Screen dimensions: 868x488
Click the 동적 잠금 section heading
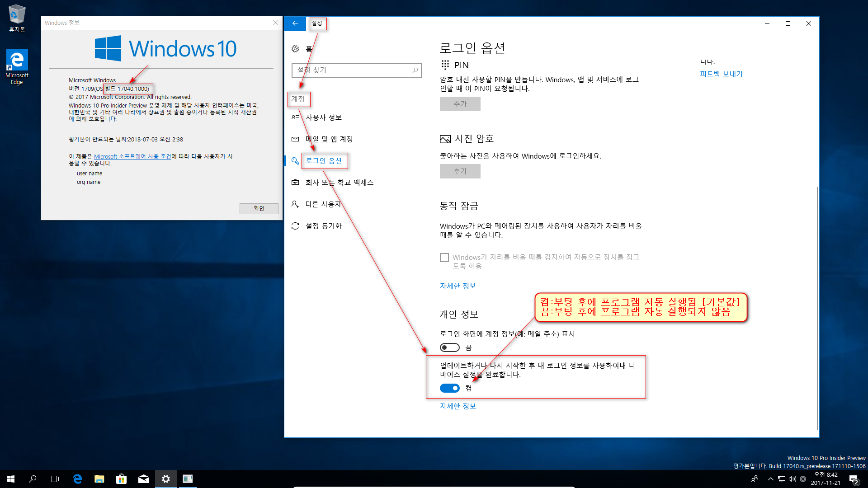459,206
